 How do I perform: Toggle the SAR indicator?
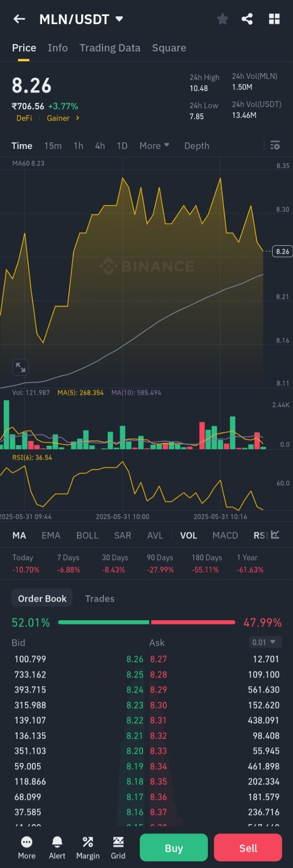(123, 535)
